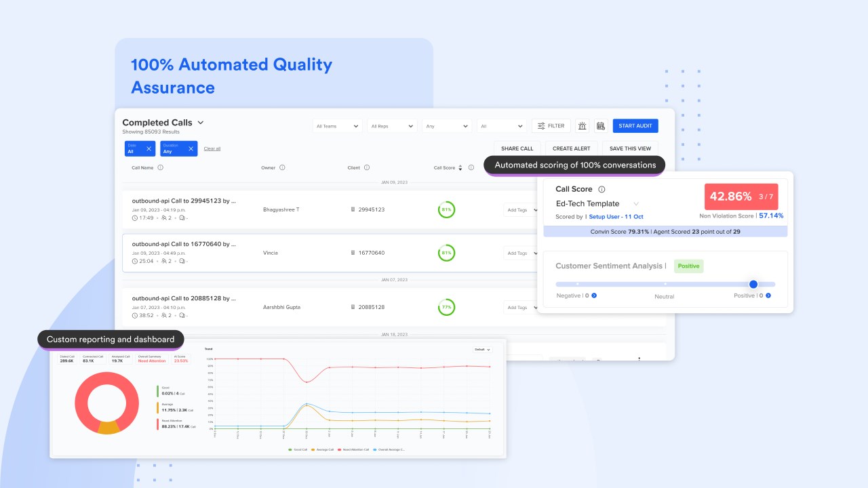
Task: Click owner name Vincia
Action: [x=271, y=253]
